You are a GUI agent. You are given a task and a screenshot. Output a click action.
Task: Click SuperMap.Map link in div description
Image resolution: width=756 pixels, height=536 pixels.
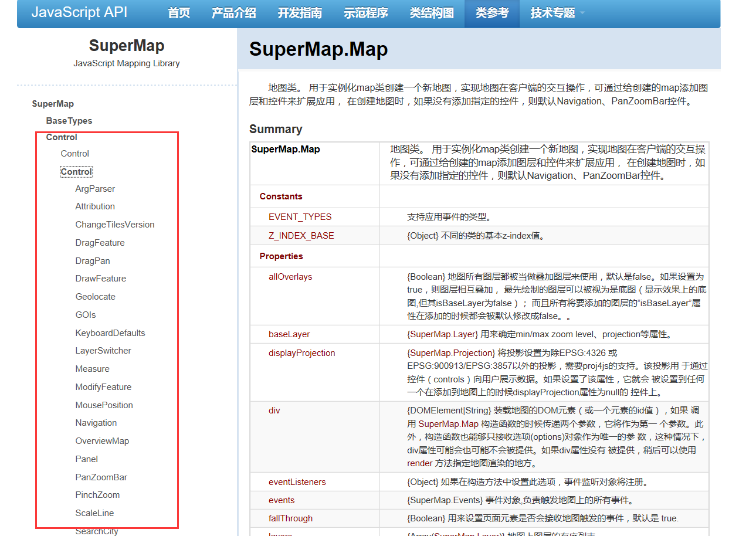pyautogui.click(x=449, y=423)
